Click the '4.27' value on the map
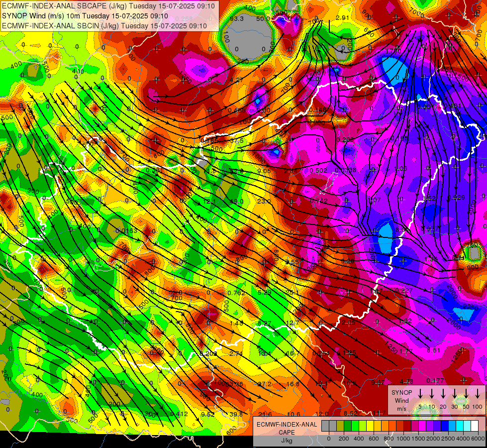This screenshot has height=448, width=487. (x=236, y=80)
